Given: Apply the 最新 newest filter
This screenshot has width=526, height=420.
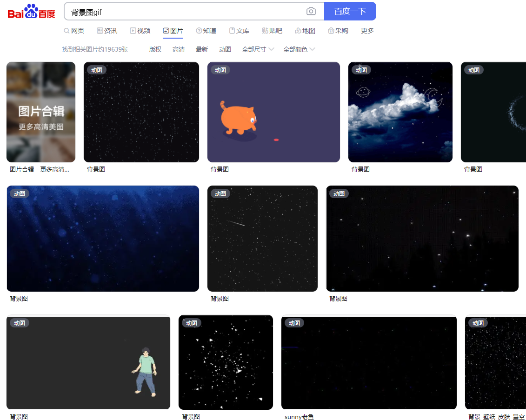Looking at the screenshot, I should (202, 49).
